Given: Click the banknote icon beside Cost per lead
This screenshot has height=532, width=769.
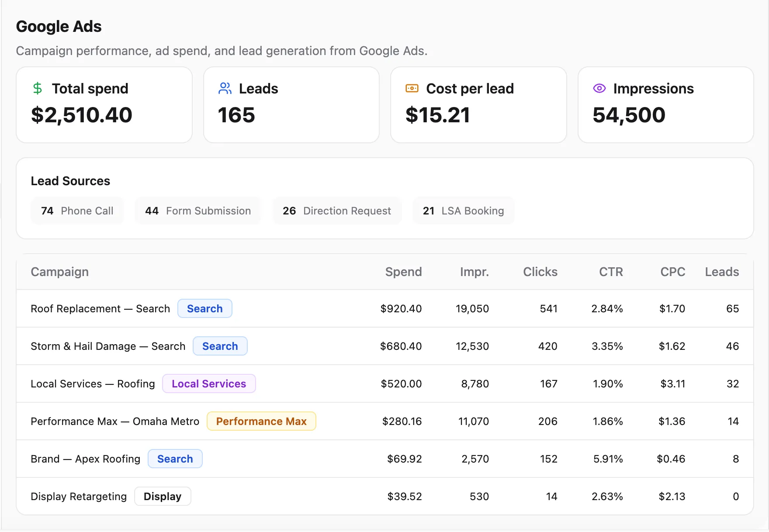Looking at the screenshot, I should pyautogui.click(x=412, y=89).
